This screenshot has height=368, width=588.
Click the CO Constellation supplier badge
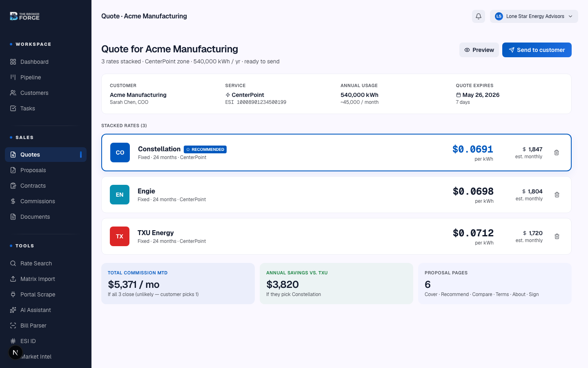[120, 153]
